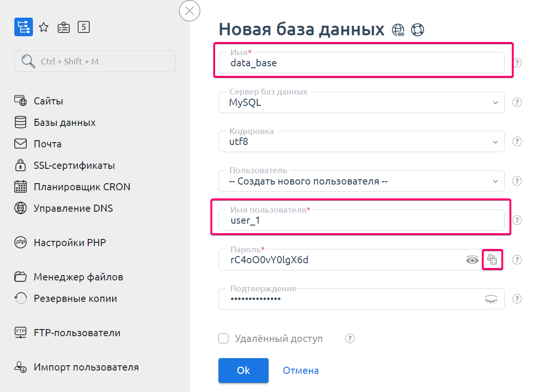Close the new database form with the X
This screenshot has height=392, width=560.
189,11
